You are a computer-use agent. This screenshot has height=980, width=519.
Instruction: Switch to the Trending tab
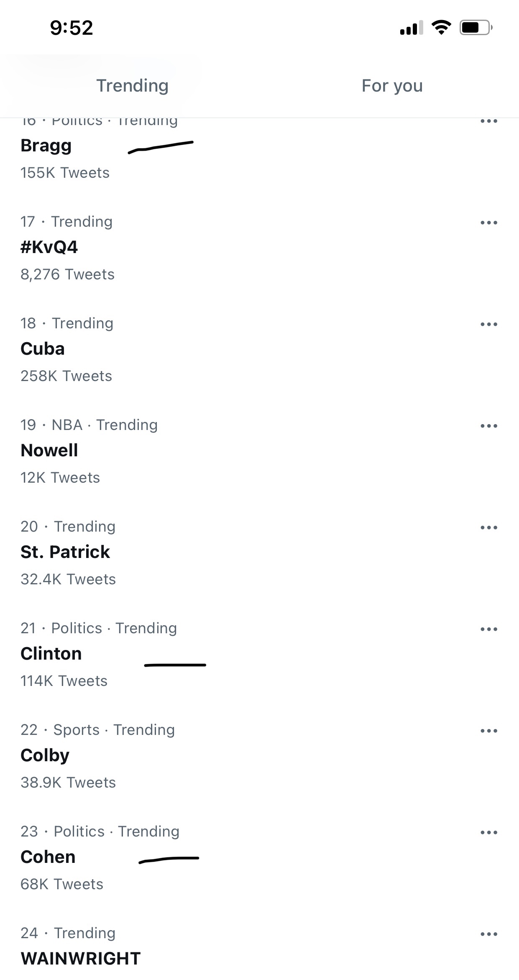pos(132,86)
